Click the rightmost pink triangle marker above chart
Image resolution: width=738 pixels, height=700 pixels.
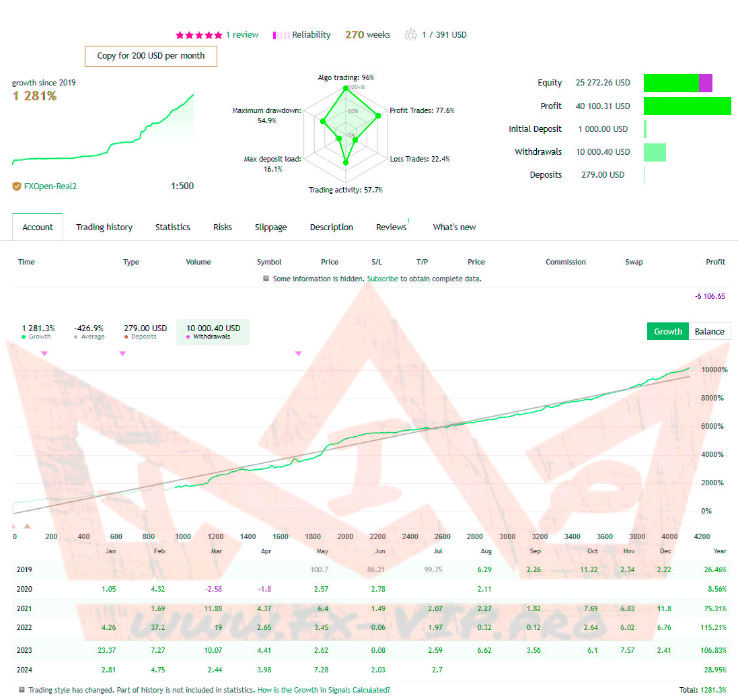[x=299, y=353]
